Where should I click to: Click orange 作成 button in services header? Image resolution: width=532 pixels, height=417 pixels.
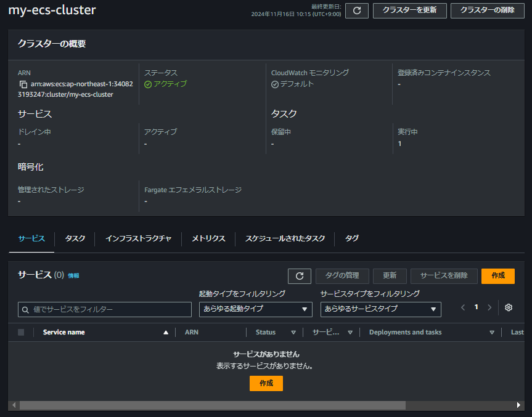click(x=497, y=276)
